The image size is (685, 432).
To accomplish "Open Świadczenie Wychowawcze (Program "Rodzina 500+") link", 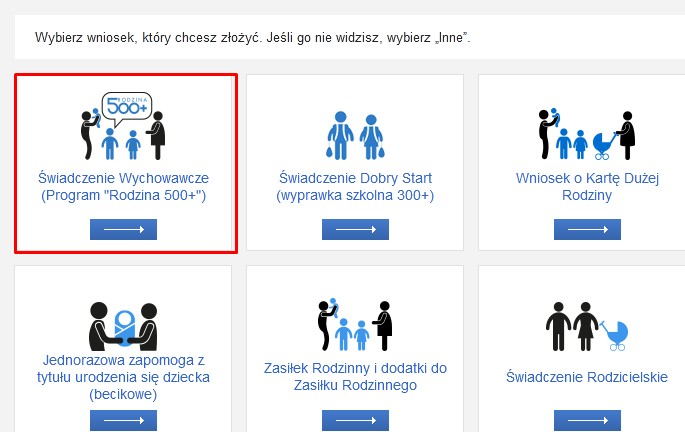I will pyautogui.click(x=123, y=187).
